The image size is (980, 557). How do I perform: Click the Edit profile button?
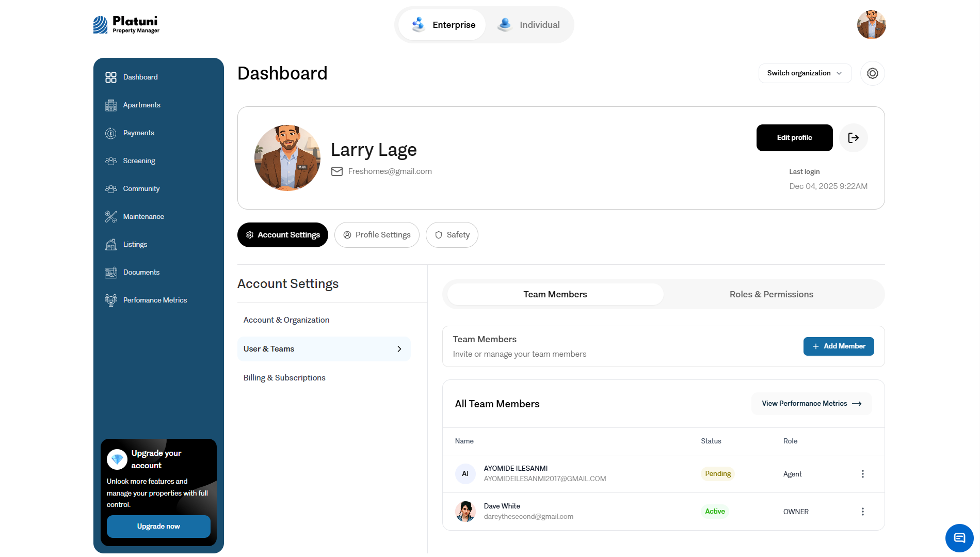[x=795, y=138]
